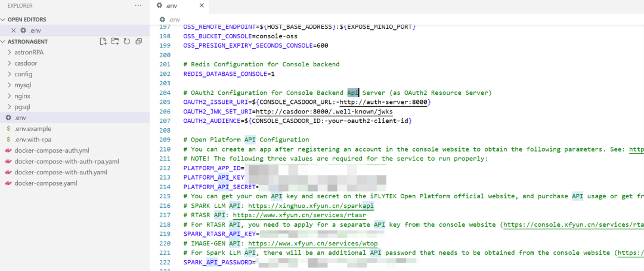
Task: Click the EXPLORER panel title
Action: pos(20,6)
